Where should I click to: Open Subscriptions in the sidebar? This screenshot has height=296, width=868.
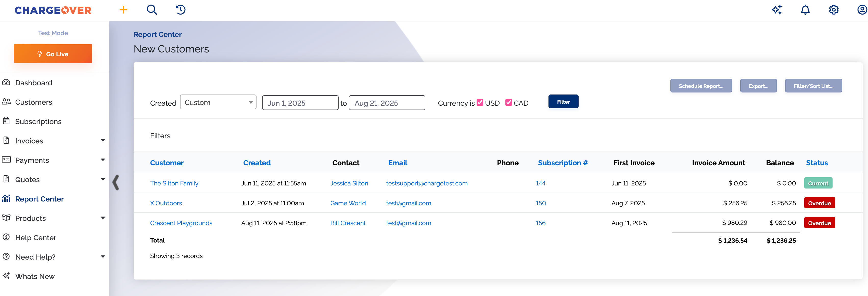point(39,122)
